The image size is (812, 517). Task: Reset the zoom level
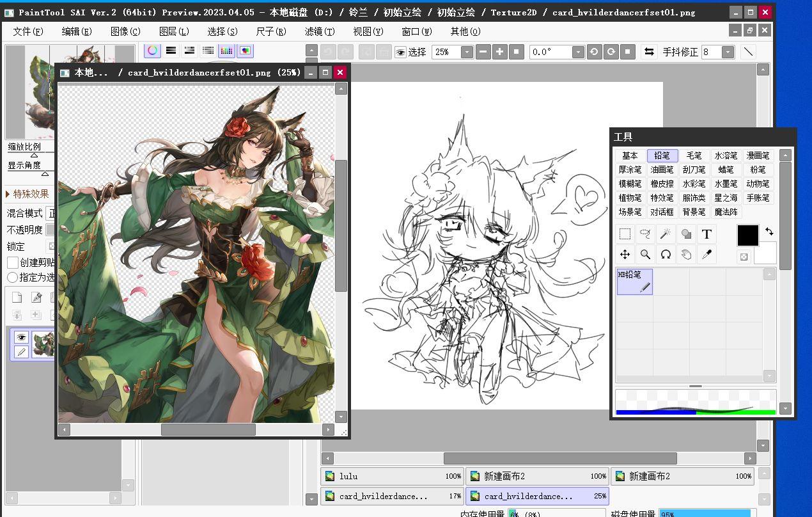(517, 52)
